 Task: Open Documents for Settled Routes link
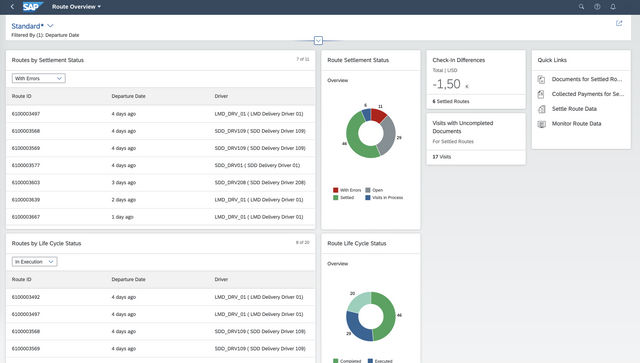pos(587,79)
